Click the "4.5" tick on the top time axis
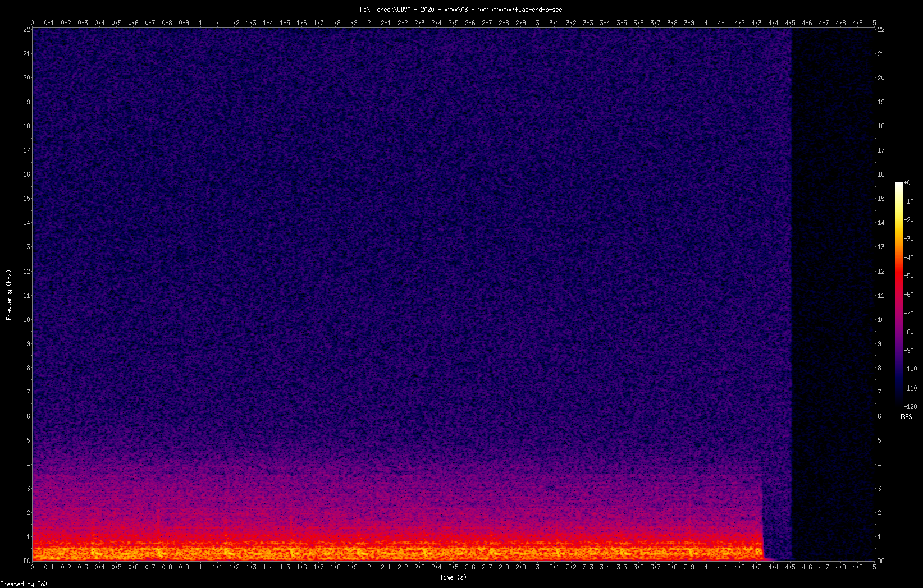The height and width of the screenshot is (588, 923). click(x=790, y=23)
